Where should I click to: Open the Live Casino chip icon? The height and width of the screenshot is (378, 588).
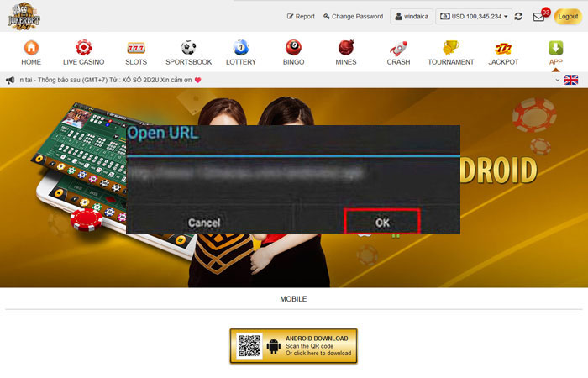[82, 48]
